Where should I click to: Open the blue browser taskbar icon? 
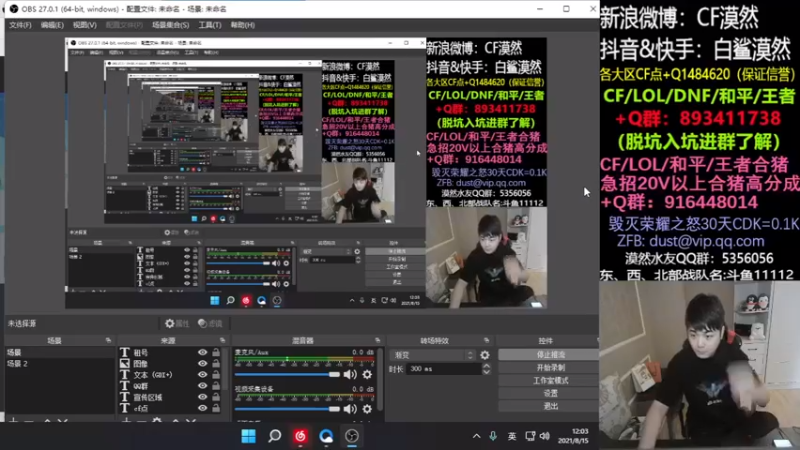click(x=326, y=436)
